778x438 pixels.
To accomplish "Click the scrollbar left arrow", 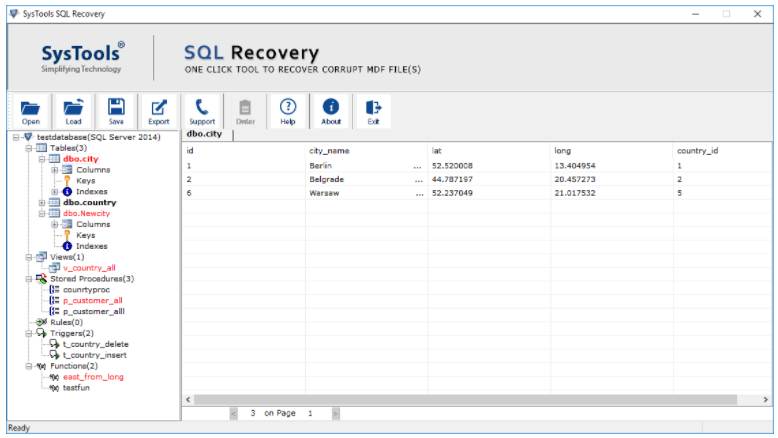I will tap(188, 400).
